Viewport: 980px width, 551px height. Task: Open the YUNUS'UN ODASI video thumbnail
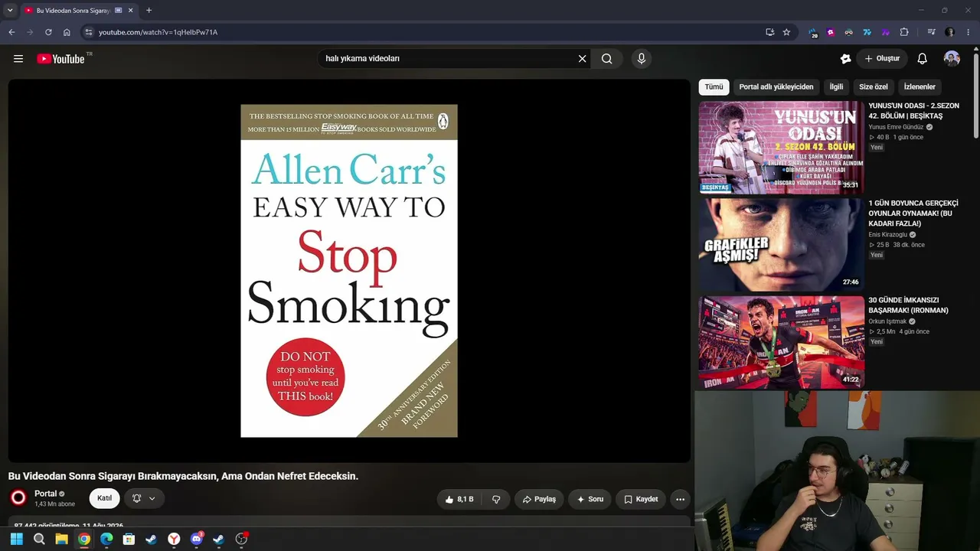pos(781,147)
